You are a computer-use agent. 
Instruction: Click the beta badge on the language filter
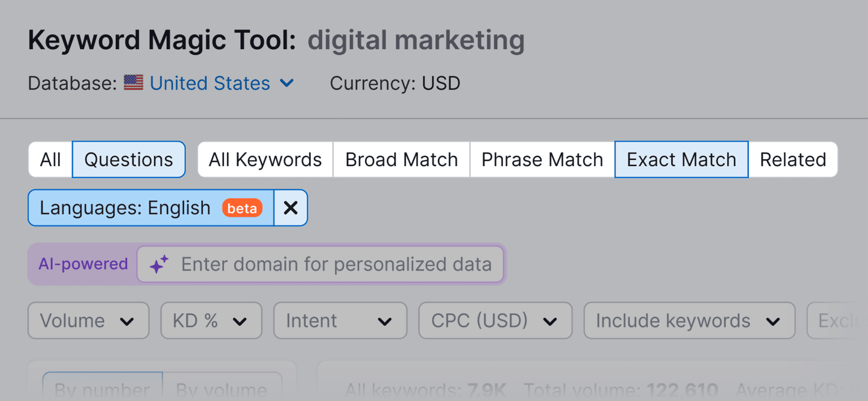pos(242,208)
